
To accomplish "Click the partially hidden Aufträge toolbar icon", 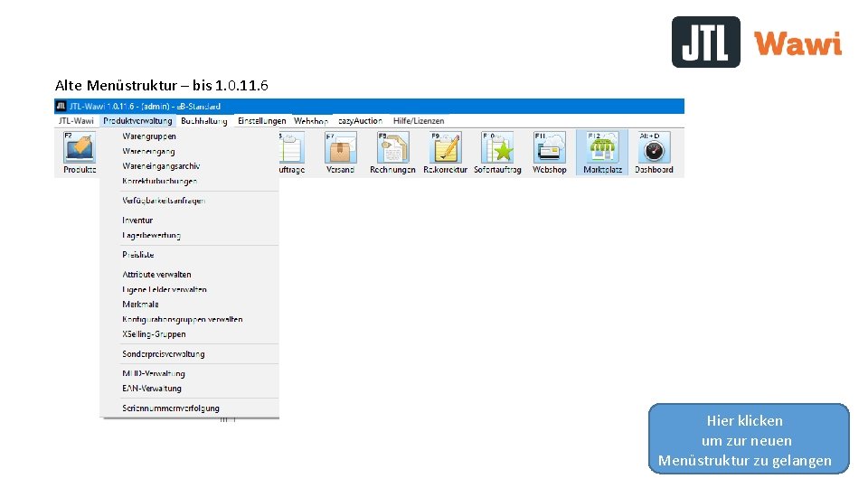I will [x=292, y=154].
